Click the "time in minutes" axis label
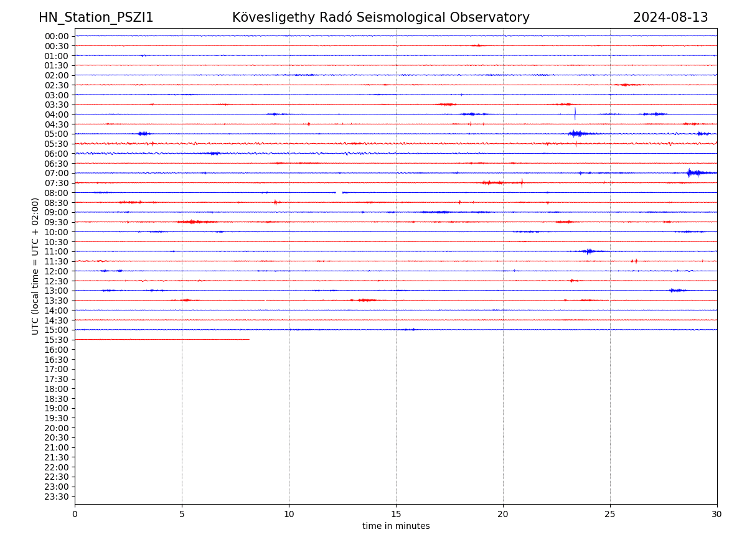Viewport: 747px width, 560px height. [x=396, y=526]
